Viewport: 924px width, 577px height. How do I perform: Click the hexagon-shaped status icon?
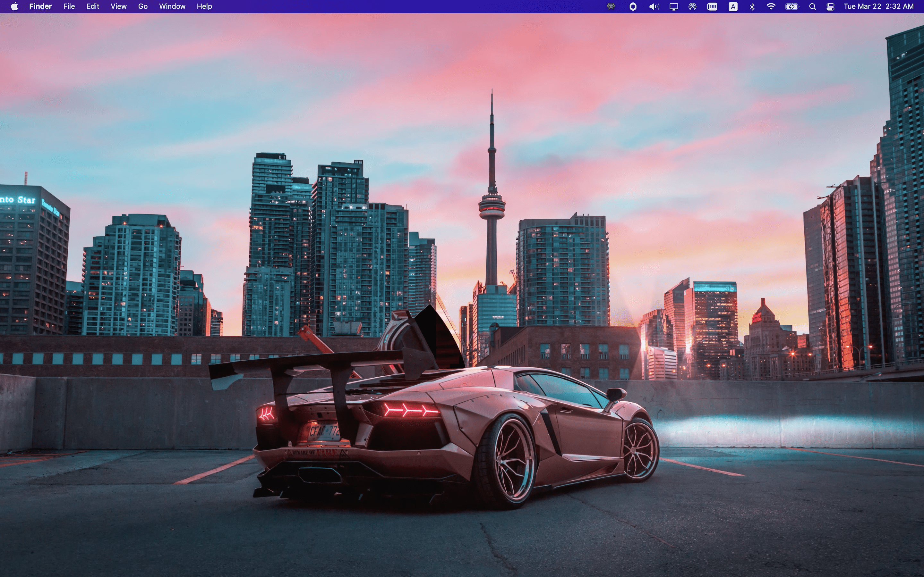[633, 6]
